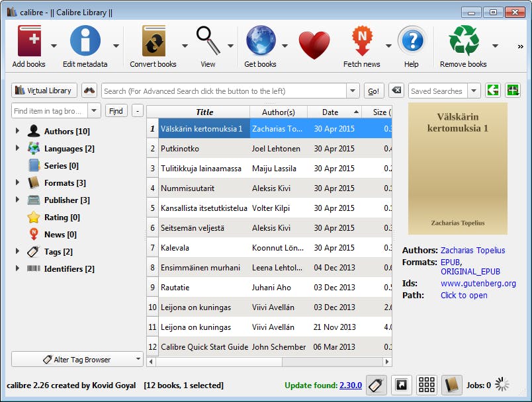The height and width of the screenshot is (402, 532).
Task: Select the News [0] category icon
Action: click(34, 234)
